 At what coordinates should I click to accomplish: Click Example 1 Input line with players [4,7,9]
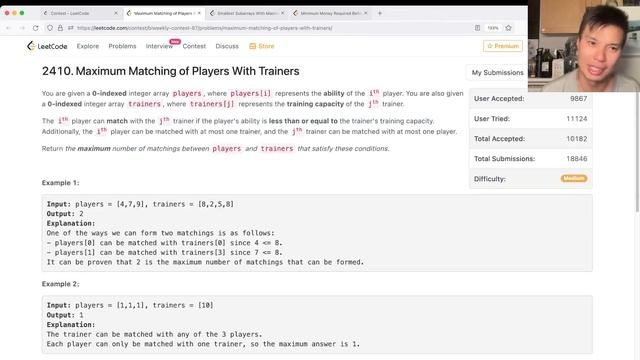(x=140, y=204)
